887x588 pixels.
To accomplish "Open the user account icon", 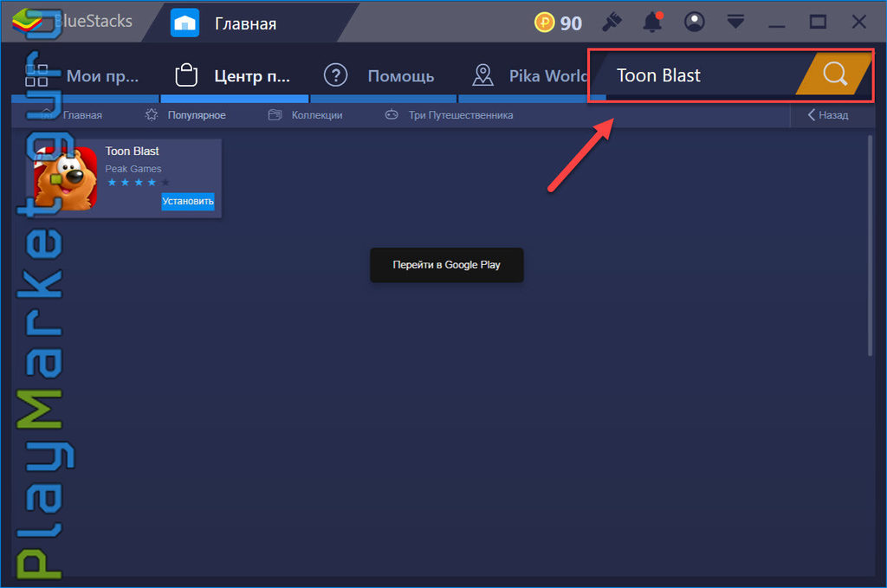I will tap(694, 22).
